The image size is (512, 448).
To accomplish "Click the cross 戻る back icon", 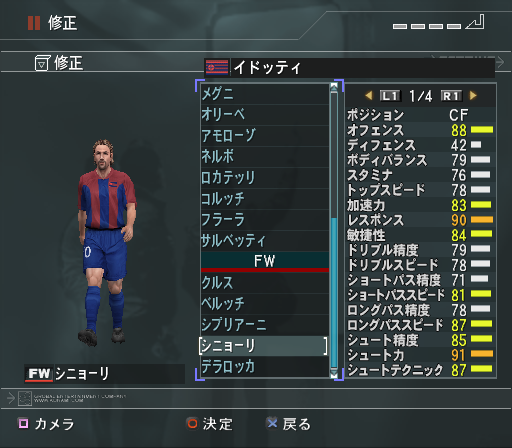I will [272, 423].
